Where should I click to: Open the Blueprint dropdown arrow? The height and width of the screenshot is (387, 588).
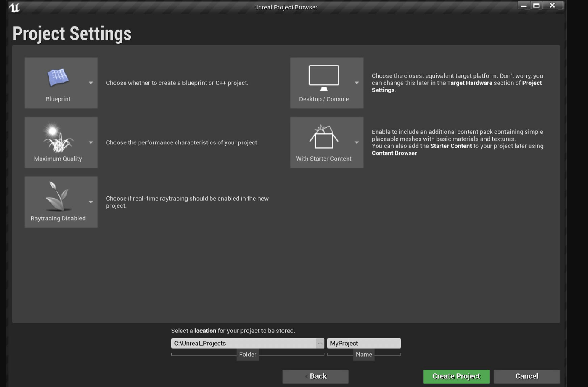click(x=91, y=83)
